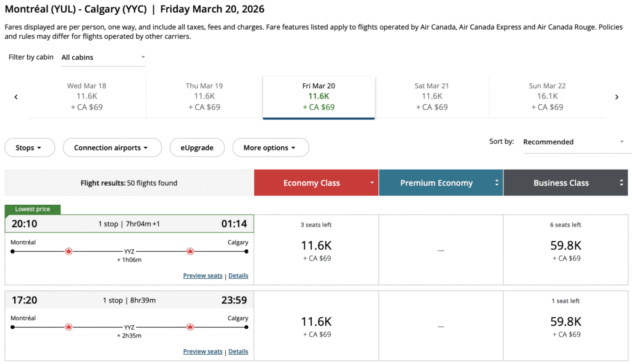Open Preview seats for the 20:10 flight
The image size is (632, 364).
click(202, 276)
